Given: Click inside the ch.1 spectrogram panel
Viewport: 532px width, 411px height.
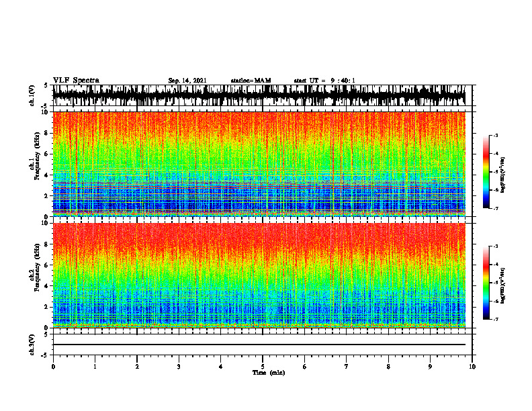Looking at the screenshot, I should click(259, 164).
